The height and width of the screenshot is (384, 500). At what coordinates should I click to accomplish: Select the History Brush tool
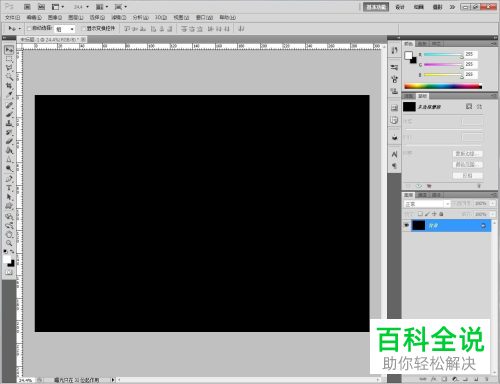9,133
